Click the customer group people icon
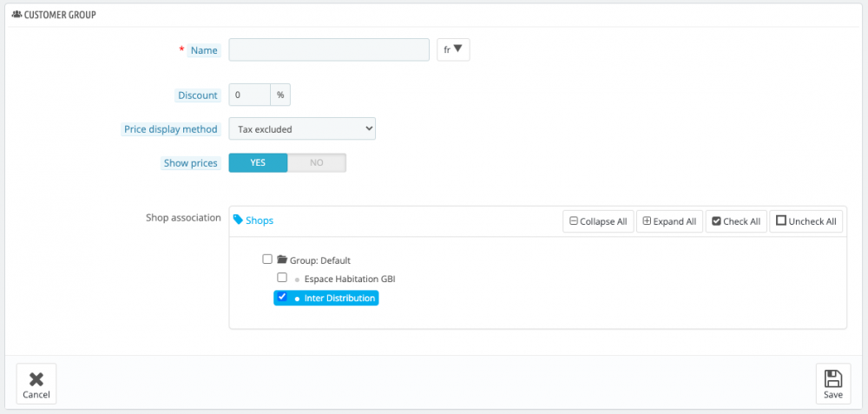 16,15
